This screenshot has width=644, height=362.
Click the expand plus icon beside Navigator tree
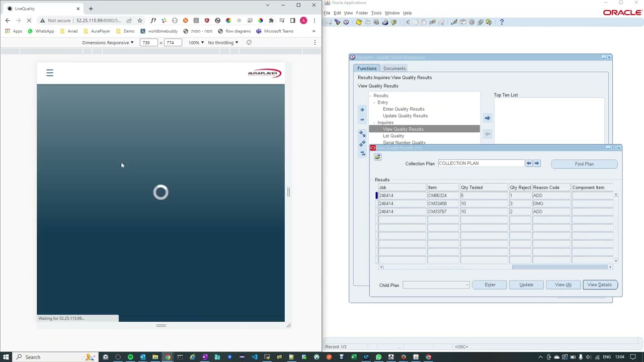coord(362,110)
